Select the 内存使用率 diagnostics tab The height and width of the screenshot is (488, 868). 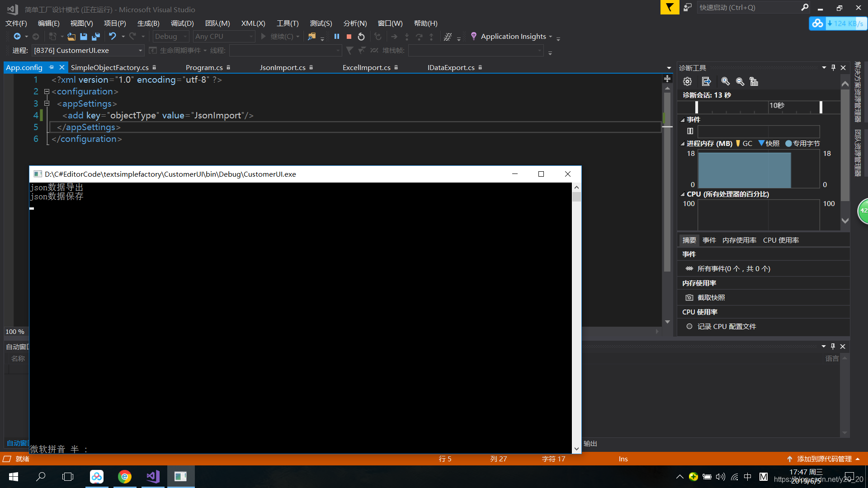[739, 240]
